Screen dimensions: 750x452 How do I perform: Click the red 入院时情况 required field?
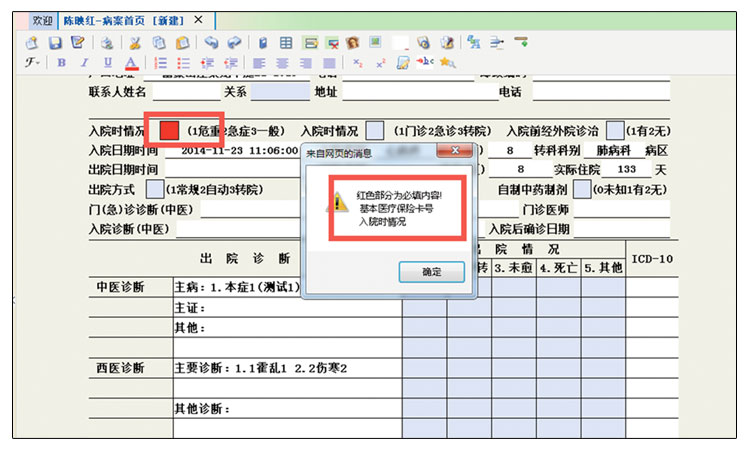170,130
